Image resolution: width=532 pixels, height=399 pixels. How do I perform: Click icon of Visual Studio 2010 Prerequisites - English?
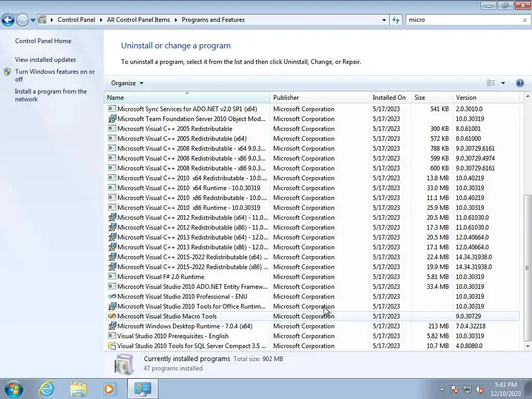click(x=112, y=336)
